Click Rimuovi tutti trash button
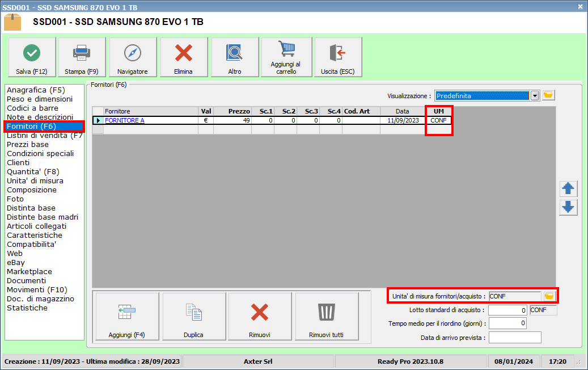The height and width of the screenshot is (370, 588). click(326, 316)
